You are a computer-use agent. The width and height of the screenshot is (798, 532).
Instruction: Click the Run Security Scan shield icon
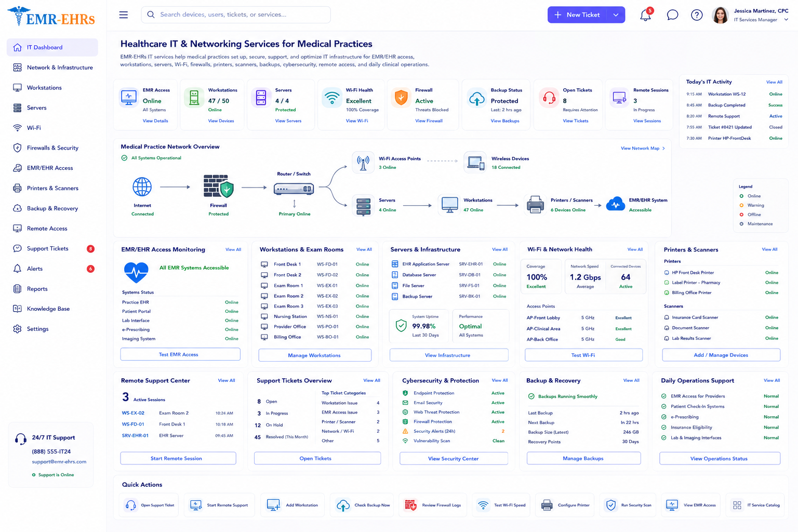[x=611, y=505]
